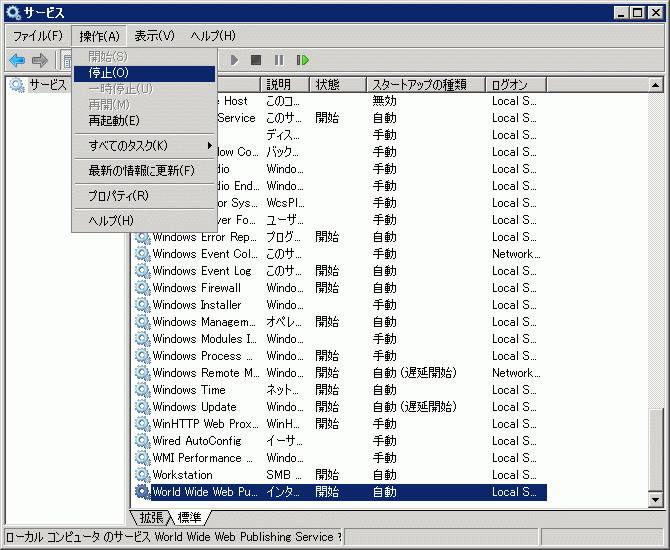Click the start service play icon
Image resolution: width=670 pixels, height=550 pixels.
click(x=234, y=60)
